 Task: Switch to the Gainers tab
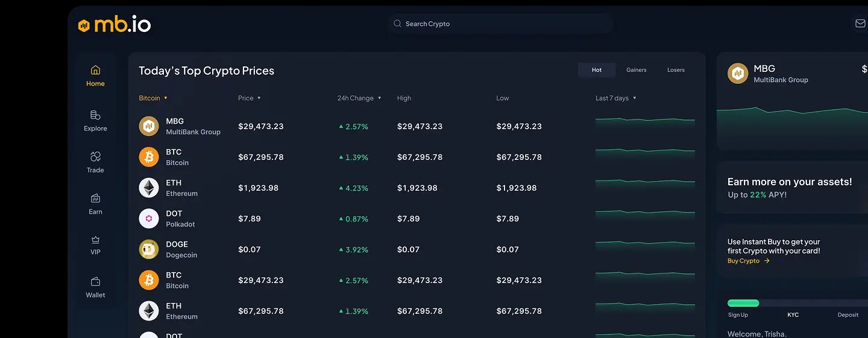click(636, 70)
